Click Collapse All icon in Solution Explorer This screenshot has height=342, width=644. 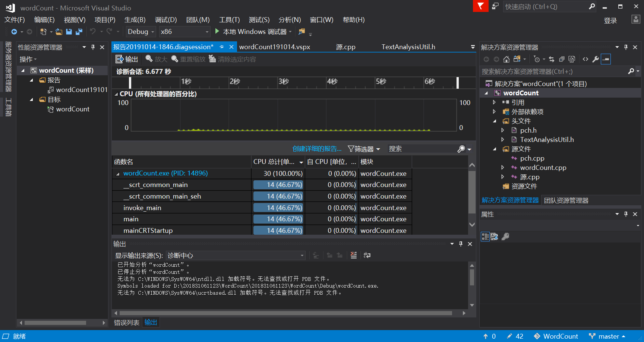(562, 59)
